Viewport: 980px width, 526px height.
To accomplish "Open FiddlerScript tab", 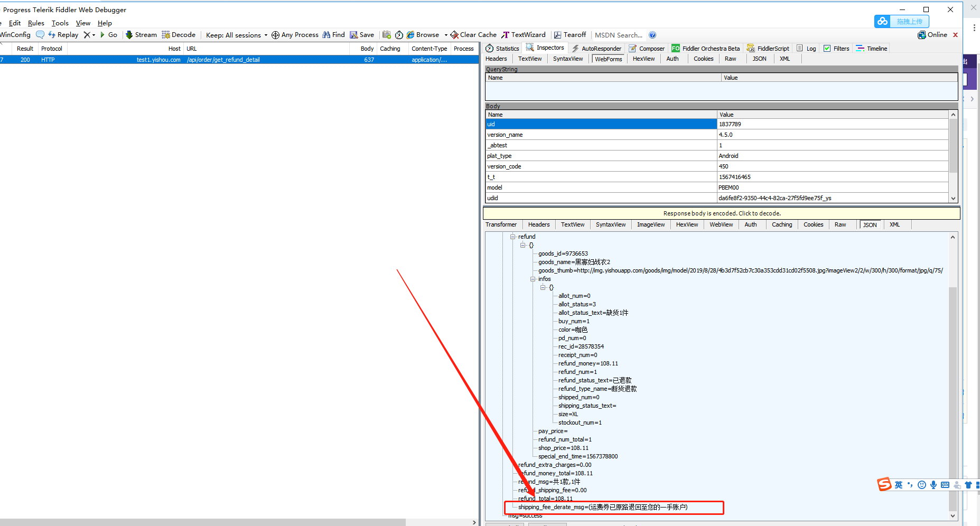I will point(768,49).
